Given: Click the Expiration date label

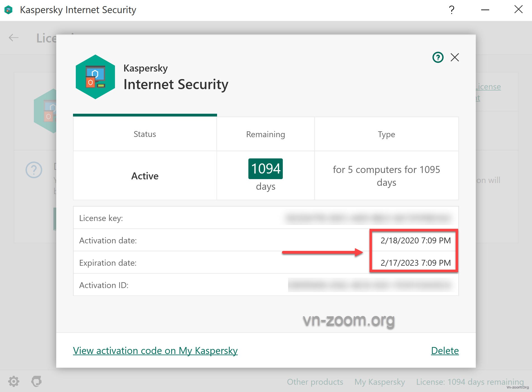Looking at the screenshot, I should point(108,263).
